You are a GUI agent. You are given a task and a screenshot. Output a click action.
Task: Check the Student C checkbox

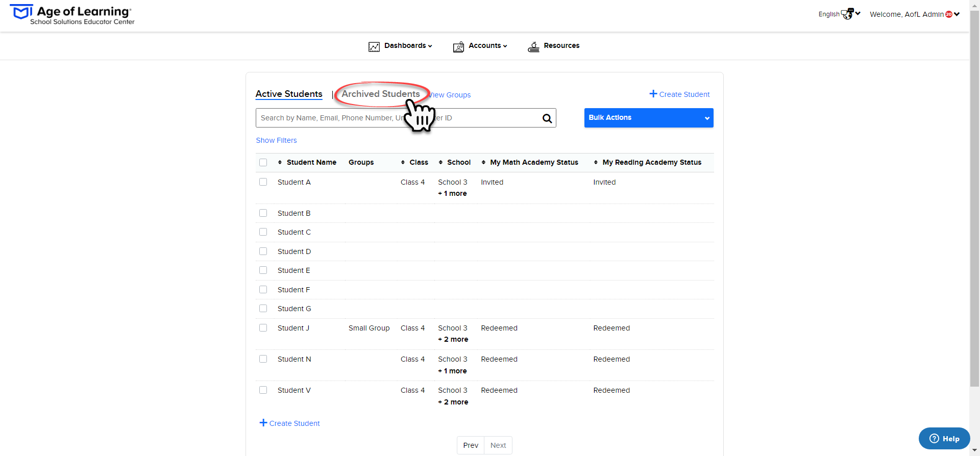click(263, 232)
